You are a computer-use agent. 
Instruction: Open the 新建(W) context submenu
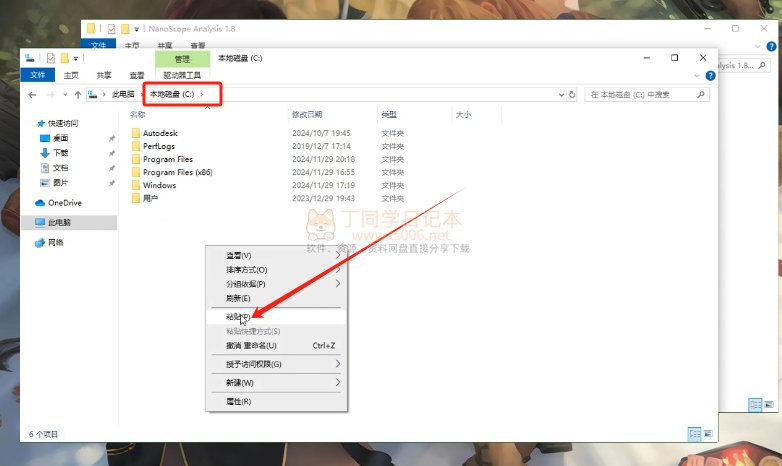[276, 383]
